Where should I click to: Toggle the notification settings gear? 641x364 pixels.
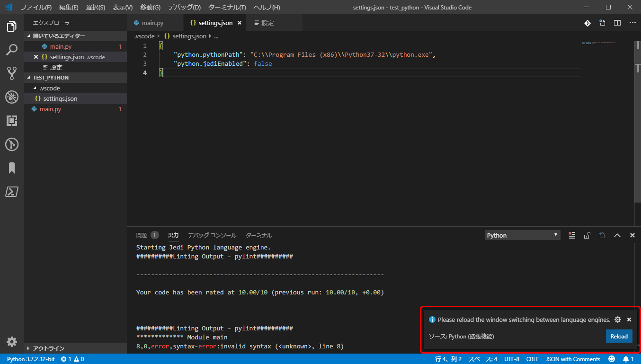(618, 320)
